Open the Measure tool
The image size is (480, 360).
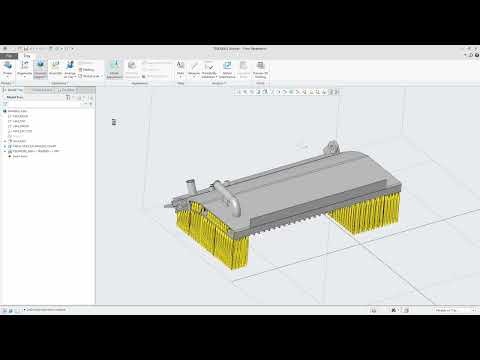tap(194, 69)
